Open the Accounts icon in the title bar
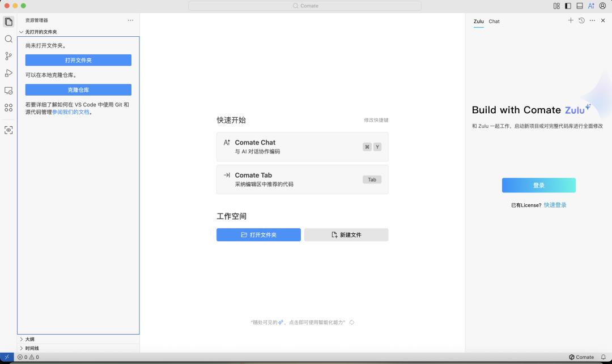 click(x=602, y=6)
